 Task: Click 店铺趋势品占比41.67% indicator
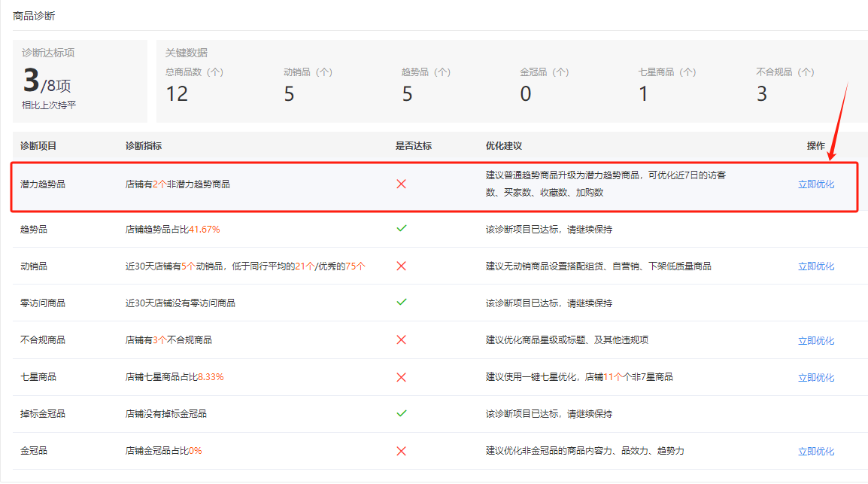pos(173,230)
